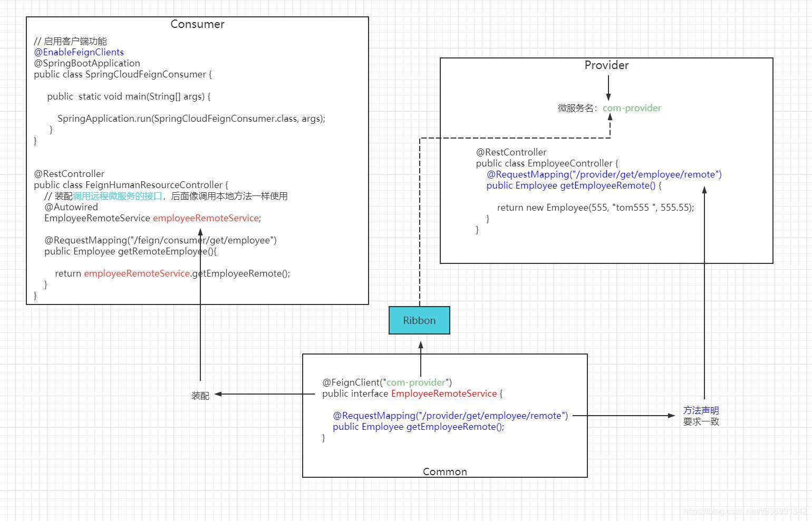
Task: Click the @RestController line in Provider
Action: coord(511,152)
